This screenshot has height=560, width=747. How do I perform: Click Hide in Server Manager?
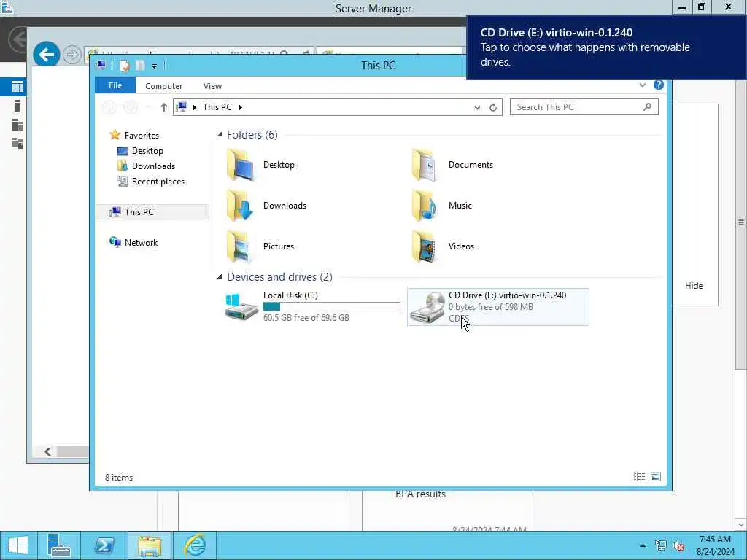[x=694, y=286]
